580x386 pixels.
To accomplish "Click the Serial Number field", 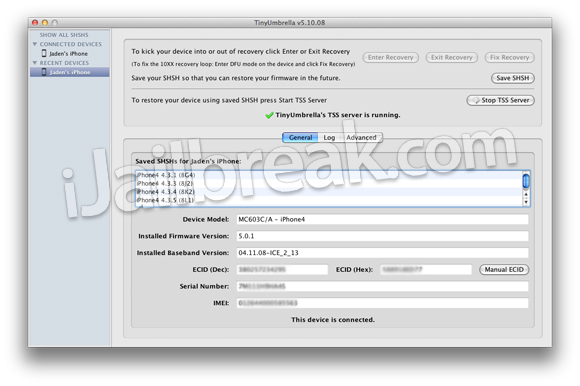I will coord(382,286).
